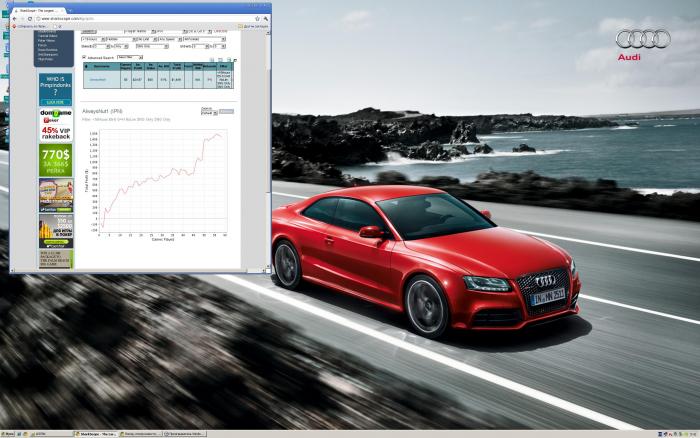Open the wide last dropdown in second filter row
700x438 pixels.
click(x=204, y=39)
